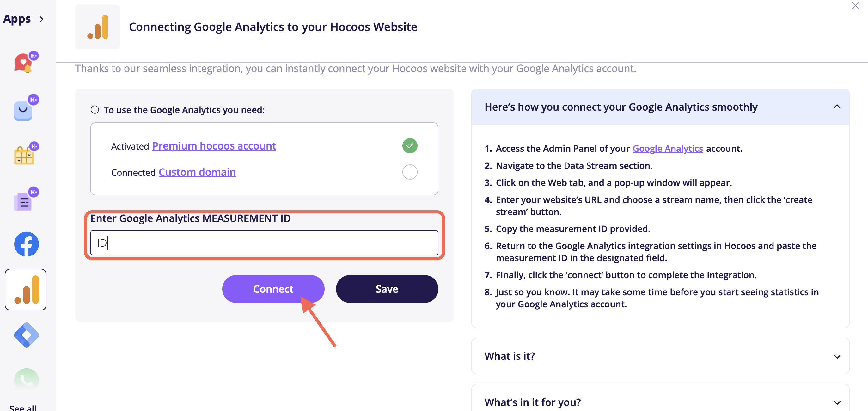This screenshot has width=868, height=411.
Task: Click See all apps
Action: tap(23, 407)
